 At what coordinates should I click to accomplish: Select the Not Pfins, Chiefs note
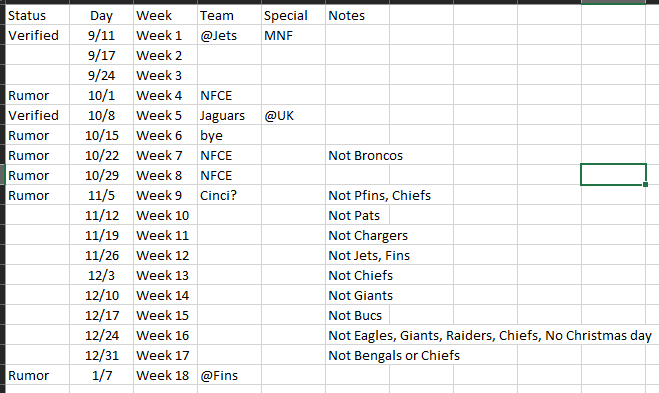point(357,195)
